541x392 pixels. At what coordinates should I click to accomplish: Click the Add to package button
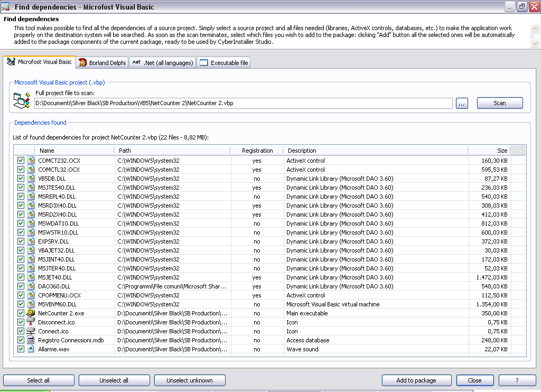pyautogui.click(x=416, y=380)
